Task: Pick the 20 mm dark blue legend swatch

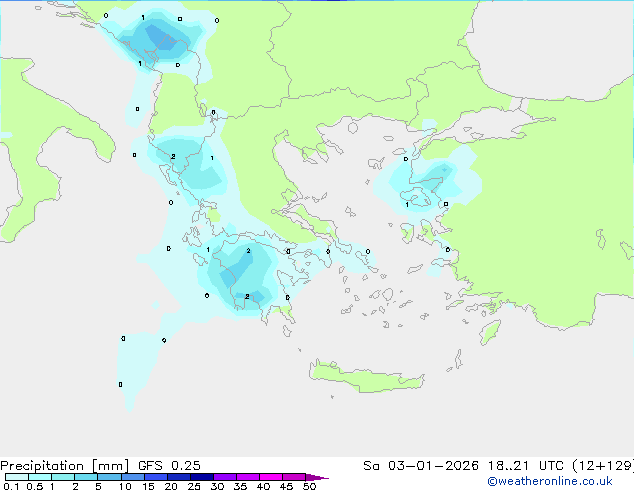Action: click(x=178, y=477)
